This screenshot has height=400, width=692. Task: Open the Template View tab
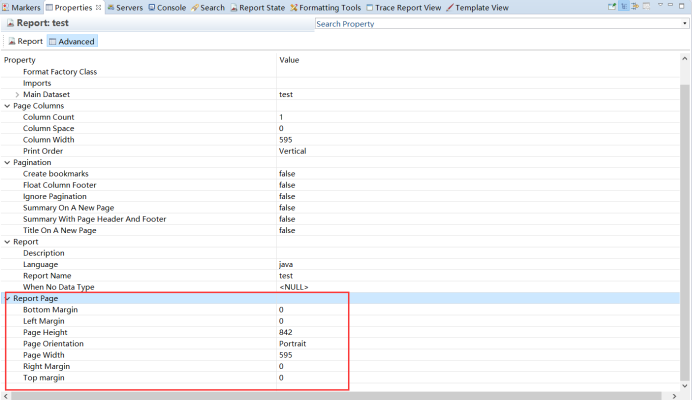coord(477,8)
